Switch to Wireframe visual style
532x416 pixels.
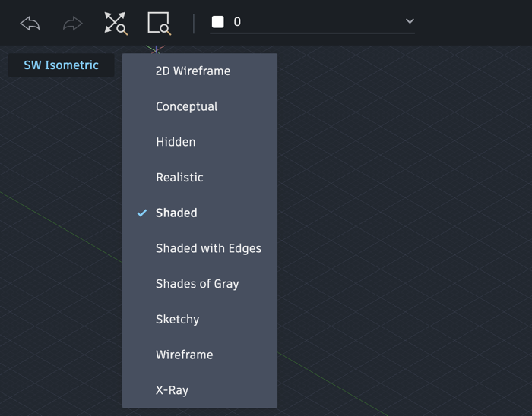point(184,355)
